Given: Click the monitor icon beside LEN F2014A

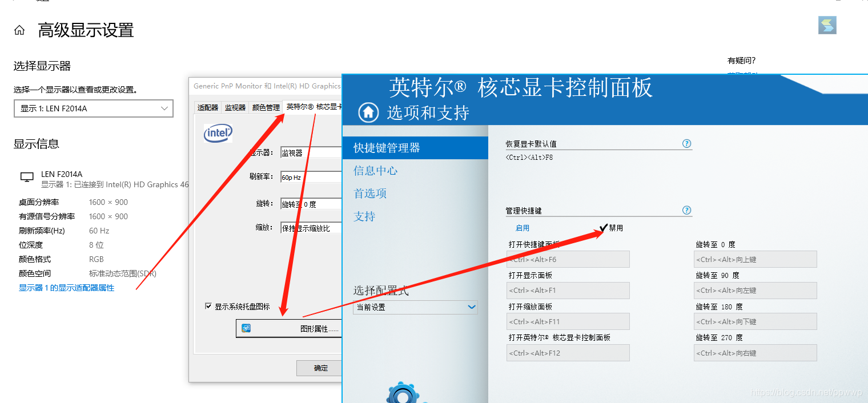Looking at the screenshot, I should (27, 178).
